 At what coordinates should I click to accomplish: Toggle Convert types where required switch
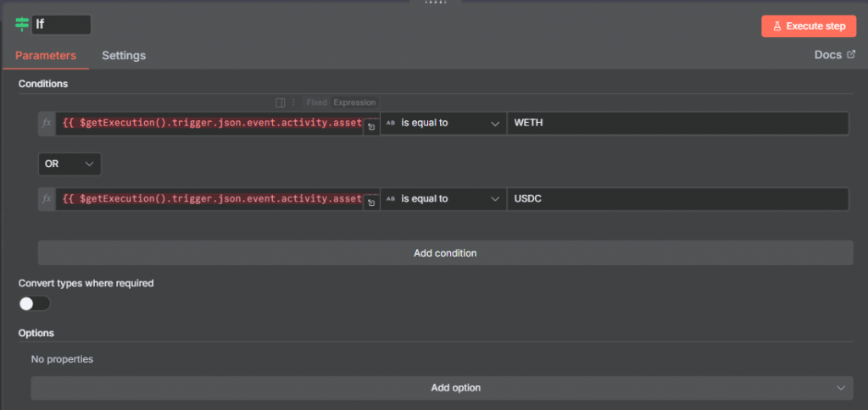click(35, 303)
